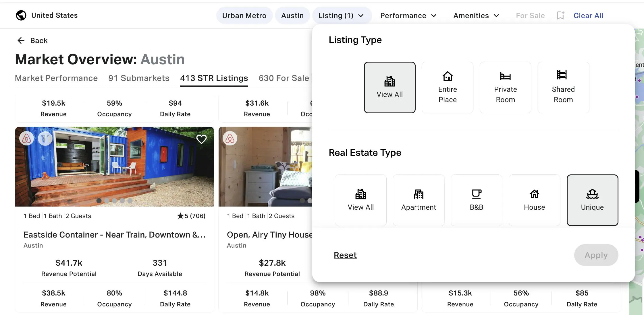Click $144.8 Daily Rate value
Viewport: 644px width, 315px height.
[x=175, y=293]
